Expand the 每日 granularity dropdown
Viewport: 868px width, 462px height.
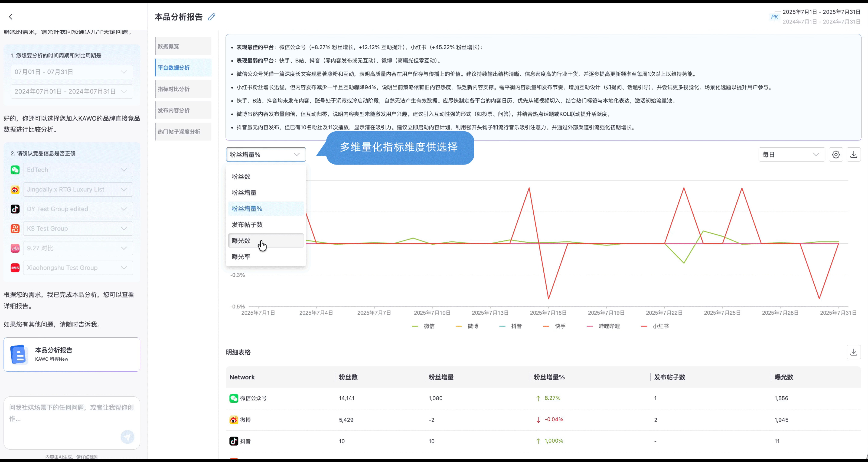click(x=791, y=154)
